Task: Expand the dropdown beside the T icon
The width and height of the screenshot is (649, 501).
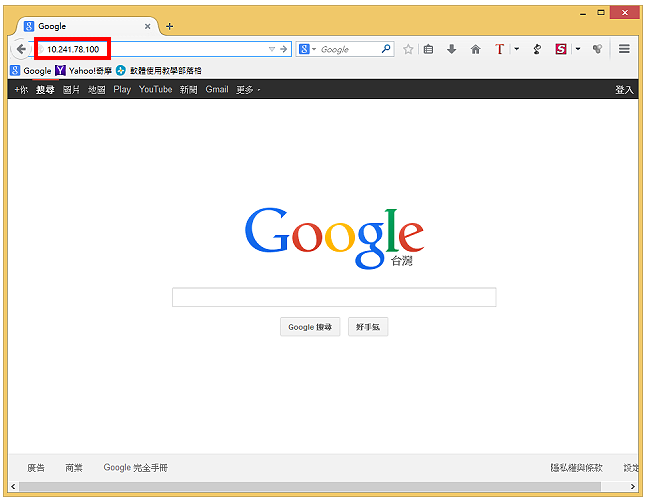Action: pos(517,49)
